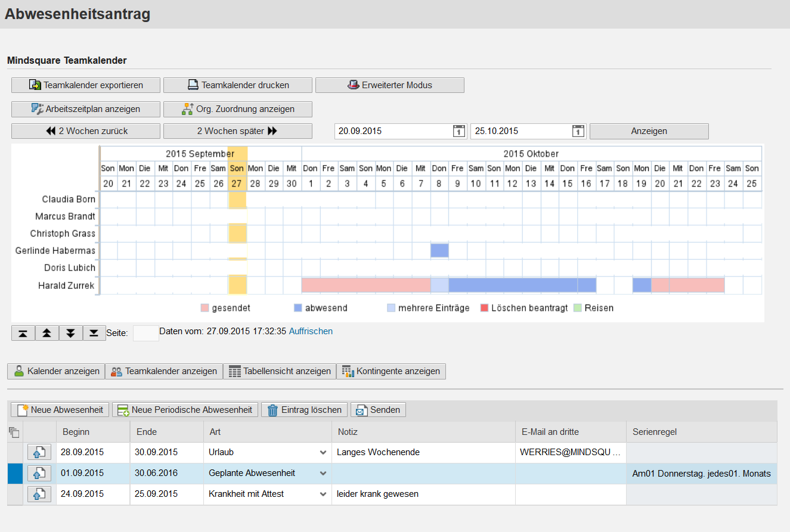Open Tabellensicht anzeigen view
This screenshot has height=532, width=790.
tap(280, 371)
